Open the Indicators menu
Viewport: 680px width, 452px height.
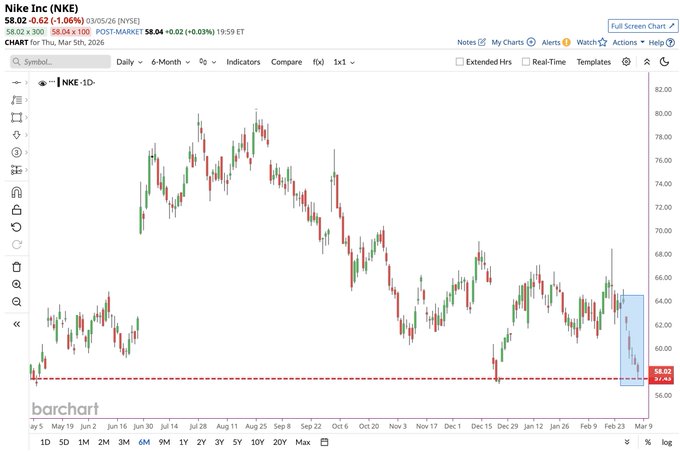243,62
